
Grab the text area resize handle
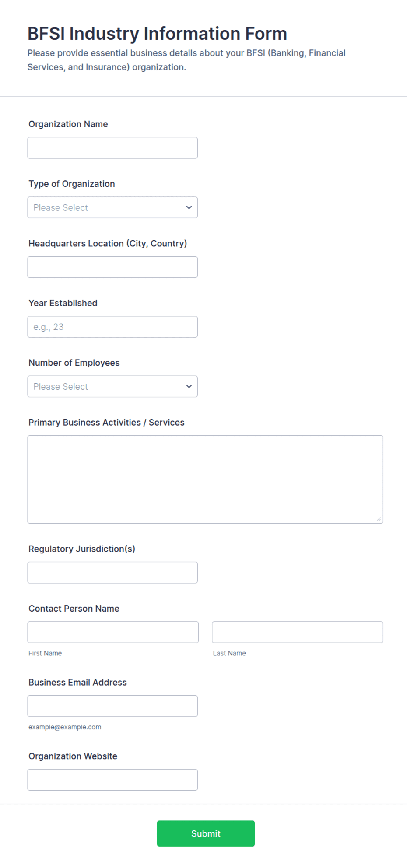[x=379, y=519]
